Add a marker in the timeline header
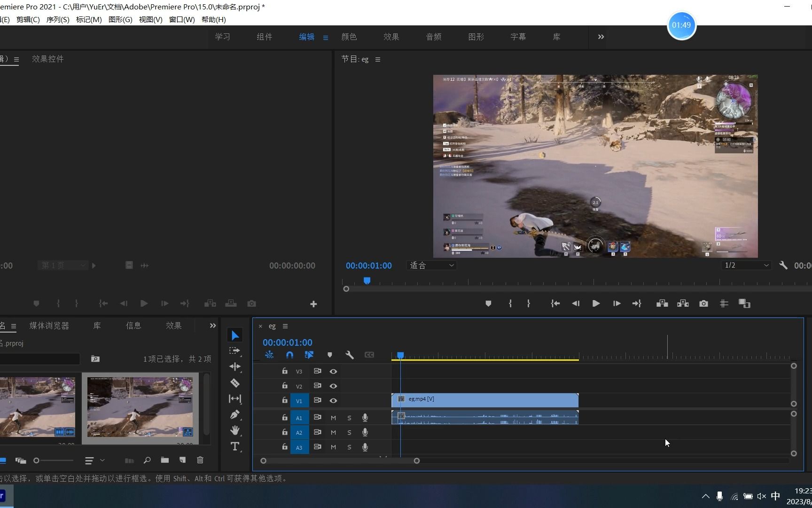The image size is (812, 508). click(x=330, y=355)
